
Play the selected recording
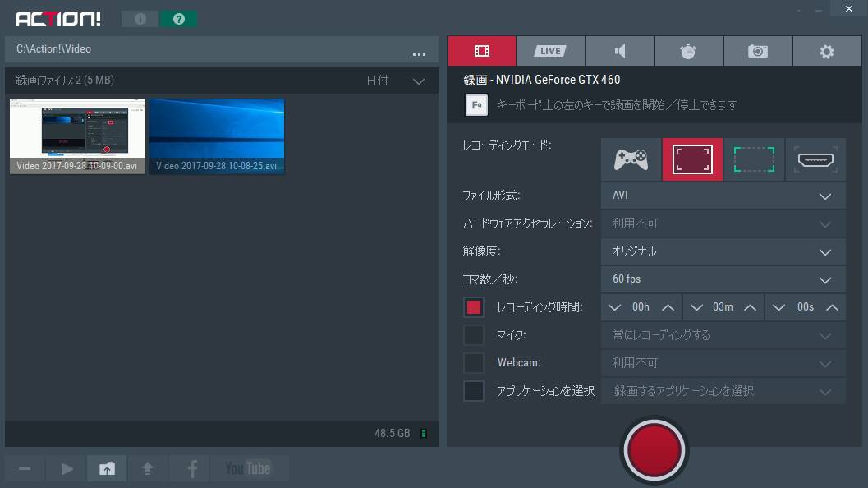(67, 468)
